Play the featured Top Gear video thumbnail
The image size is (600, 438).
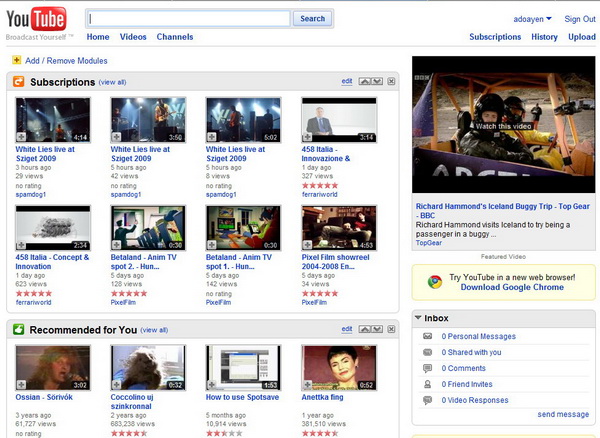[x=502, y=127]
